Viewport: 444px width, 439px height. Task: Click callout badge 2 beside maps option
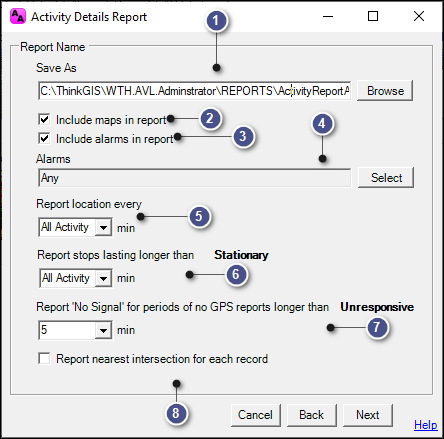(x=210, y=118)
